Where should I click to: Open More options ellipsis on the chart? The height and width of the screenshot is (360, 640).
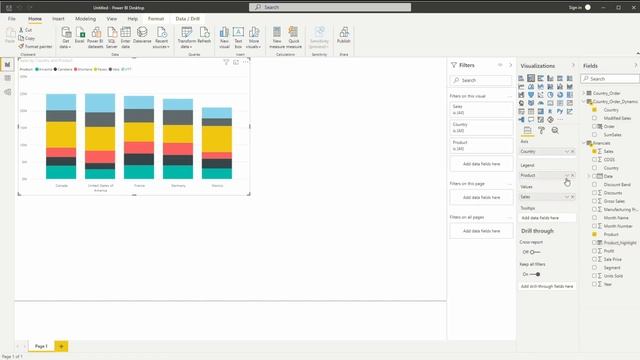(245, 62)
